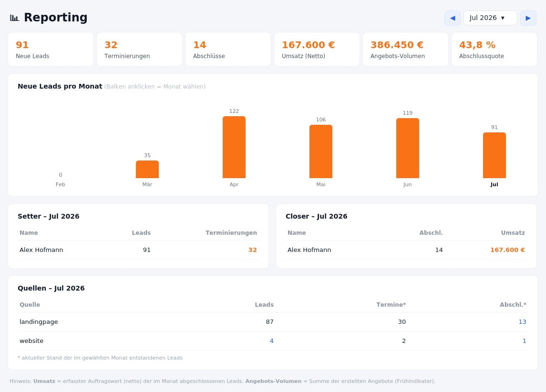
Task: Click the Termine* column header
Action: tap(391, 305)
